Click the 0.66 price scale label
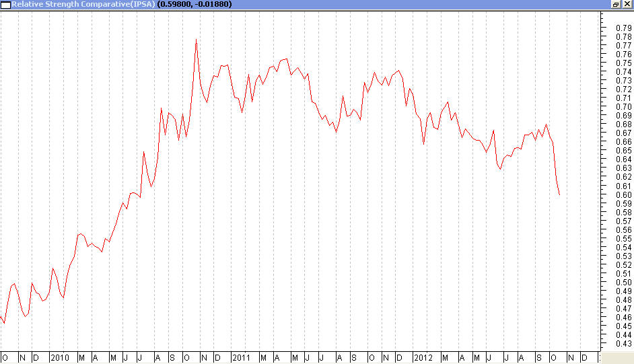The width and height of the screenshot is (634, 364). pyautogui.click(x=623, y=142)
